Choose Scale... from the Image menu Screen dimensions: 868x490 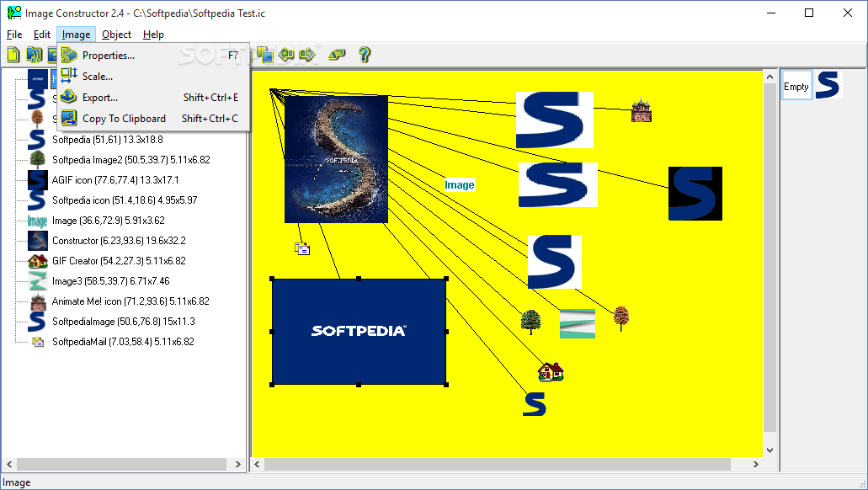pyautogui.click(x=153, y=77)
